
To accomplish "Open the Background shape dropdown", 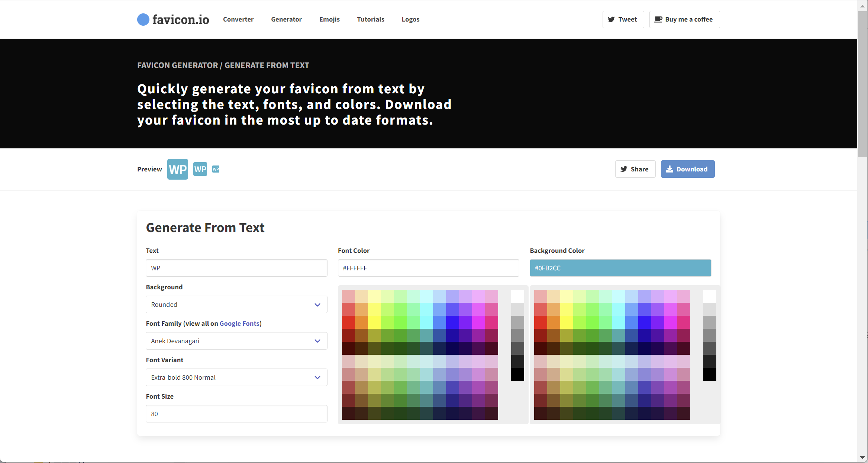I will pyautogui.click(x=236, y=305).
